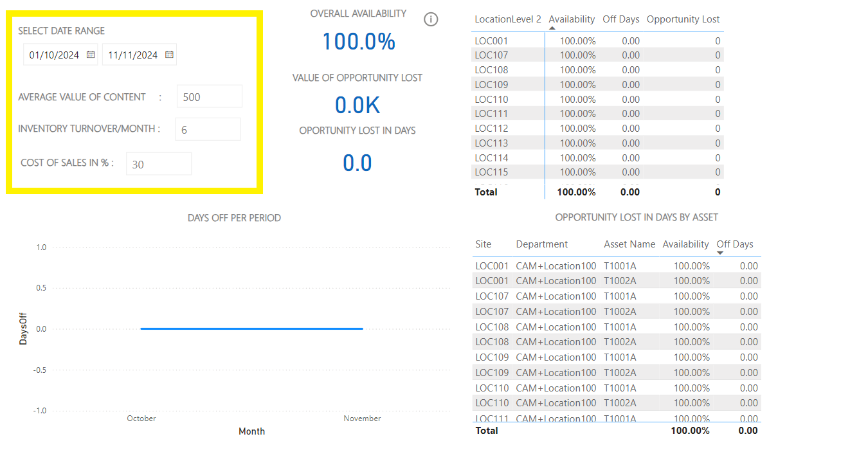Viewport: 868px width, 450px height.
Task: Sort the asset table by Department
Action: [x=541, y=244]
